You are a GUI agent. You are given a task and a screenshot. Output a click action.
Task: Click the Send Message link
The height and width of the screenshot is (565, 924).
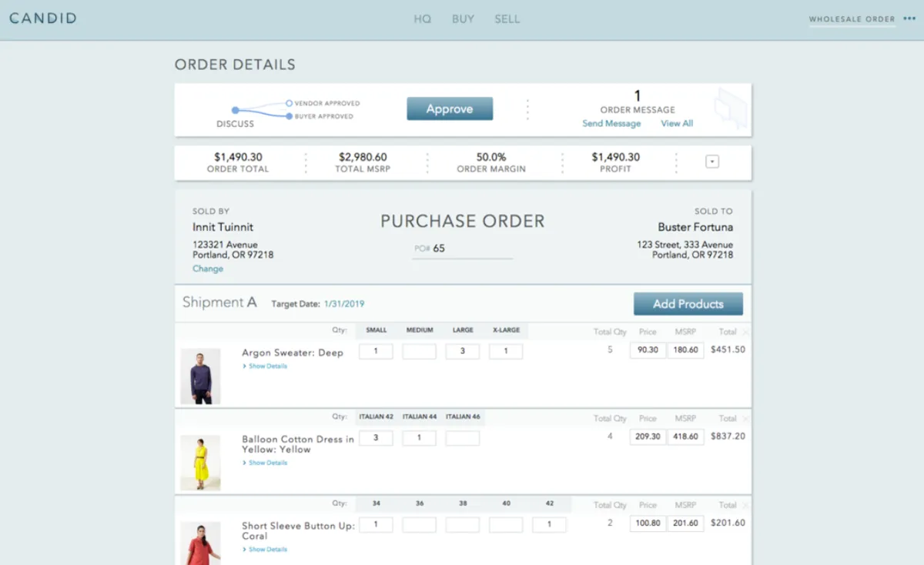(x=611, y=123)
